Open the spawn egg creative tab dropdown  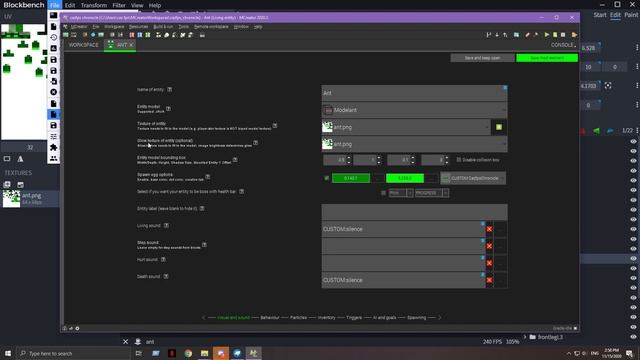tap(473, 178)
